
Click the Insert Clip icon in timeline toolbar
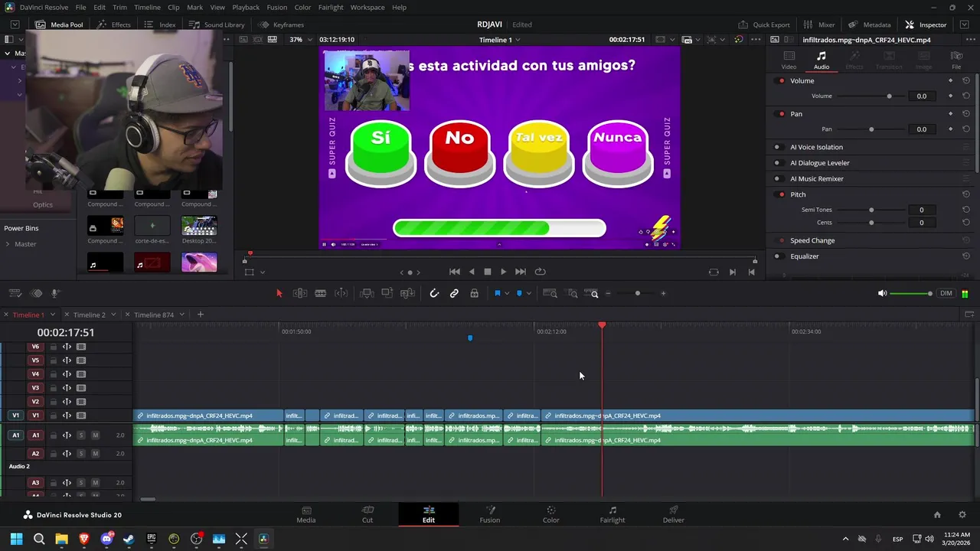pos(367,293)
